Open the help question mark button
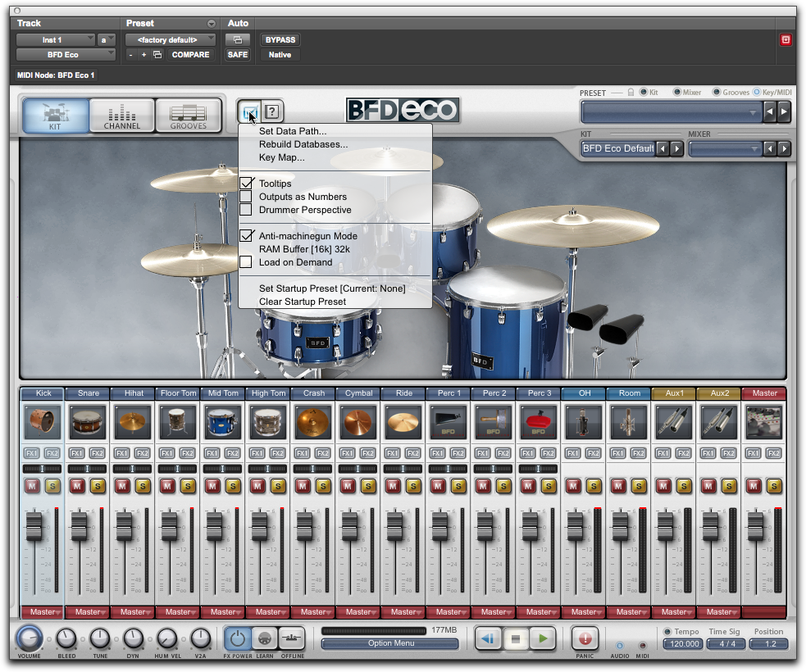This screenshot has width=806, height=672. (272, 111)
